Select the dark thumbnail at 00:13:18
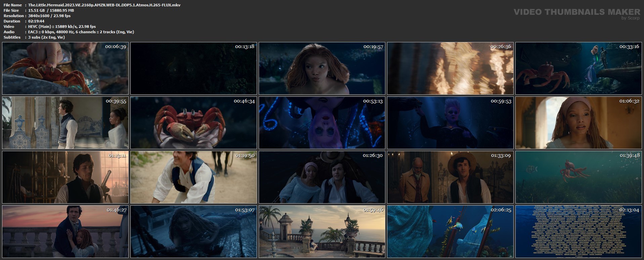The image size is (644, 260). tap(194, 68)
